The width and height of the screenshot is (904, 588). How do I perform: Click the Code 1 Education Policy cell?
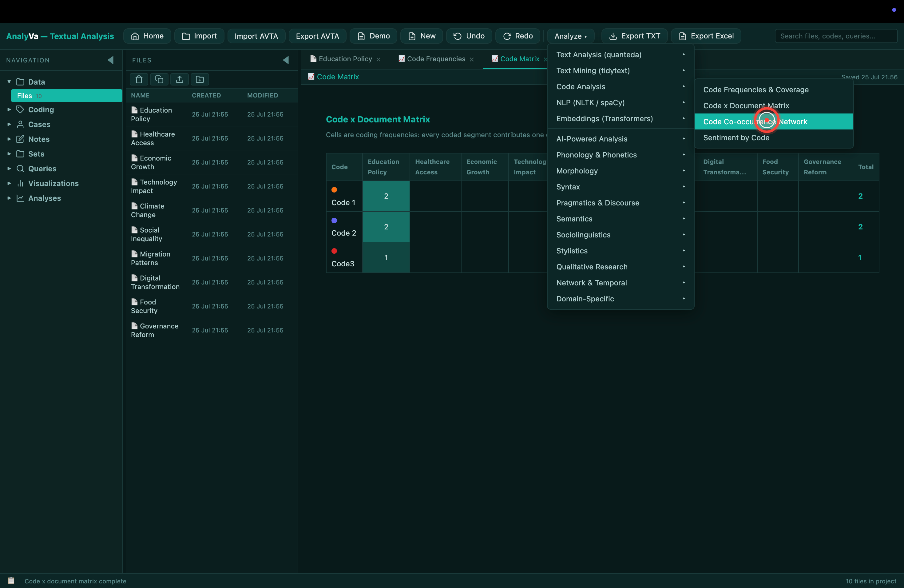[386, 196]
